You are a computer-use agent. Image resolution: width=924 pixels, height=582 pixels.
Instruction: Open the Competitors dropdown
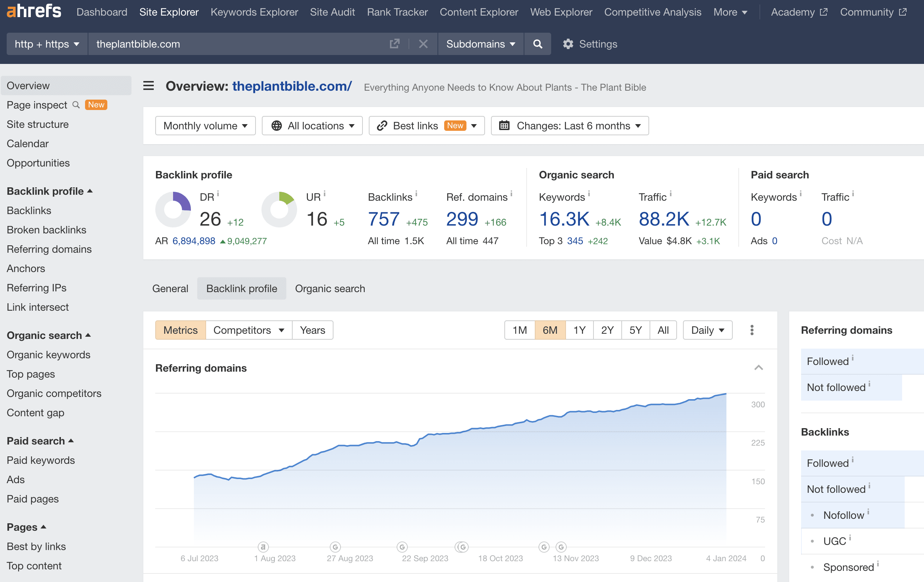(249, 330)
